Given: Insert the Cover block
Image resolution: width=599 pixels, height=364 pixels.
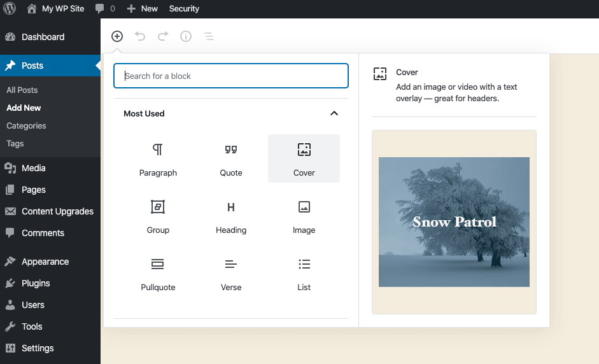Looking at the screenshot, I should pyautogui.click(x=304, y=158).
